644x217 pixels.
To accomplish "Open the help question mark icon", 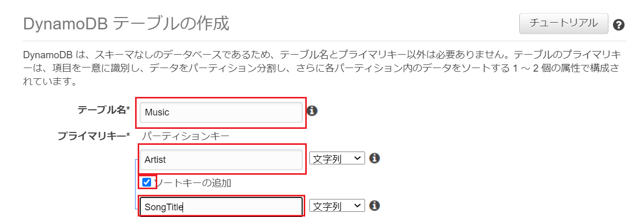I will pos(619,25).
